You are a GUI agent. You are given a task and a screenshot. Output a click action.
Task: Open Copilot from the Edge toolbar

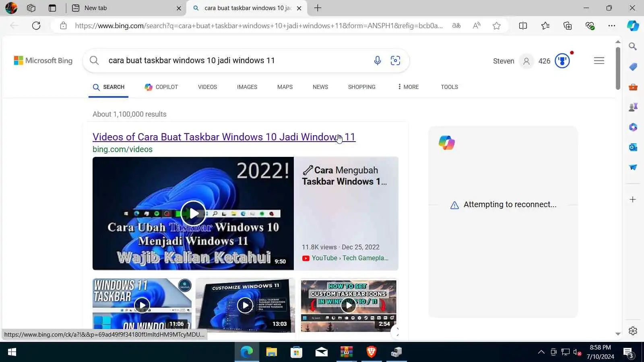633,26
